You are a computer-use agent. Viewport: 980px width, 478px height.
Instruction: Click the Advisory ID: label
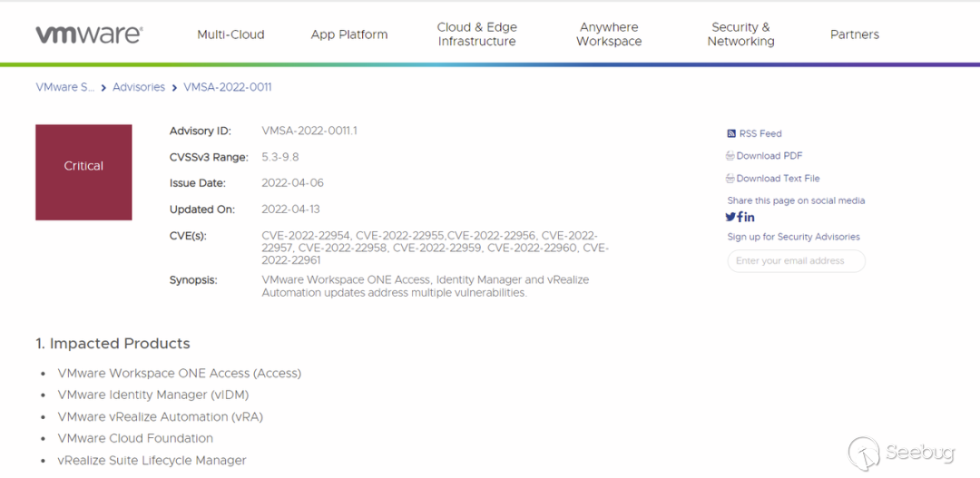point(200,132)
